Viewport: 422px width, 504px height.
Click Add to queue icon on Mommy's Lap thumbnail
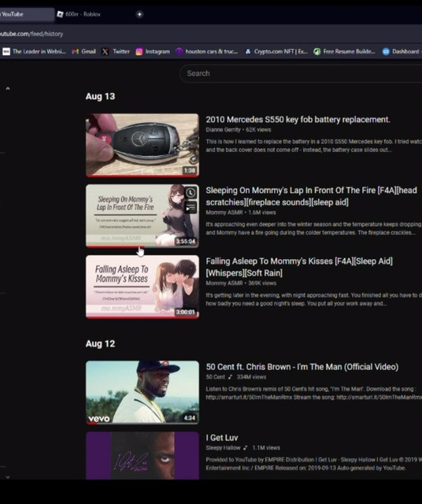(191, 208)
